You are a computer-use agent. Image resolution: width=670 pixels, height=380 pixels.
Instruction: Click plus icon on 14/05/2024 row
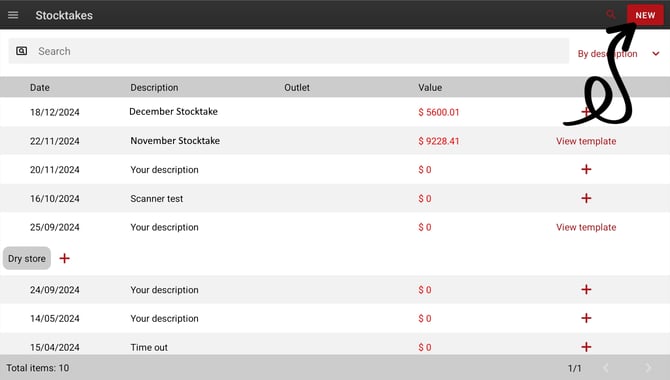click(x=586, y=318)
